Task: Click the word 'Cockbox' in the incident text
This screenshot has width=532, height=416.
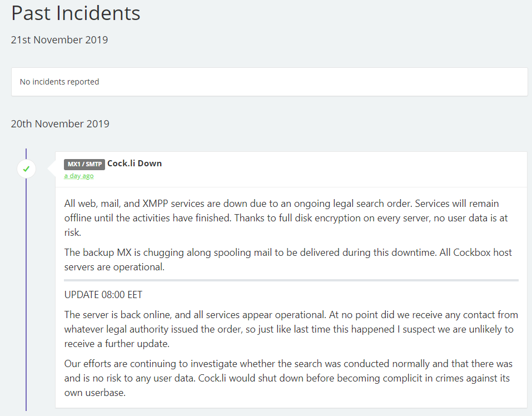Action: point(473,252)
